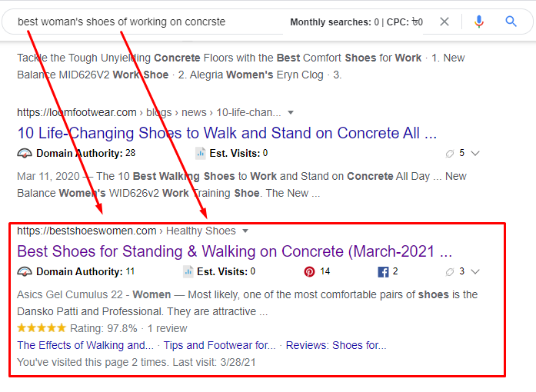
Task: Open the "10 Life-Changing Shoes" result
Action: 227,133
